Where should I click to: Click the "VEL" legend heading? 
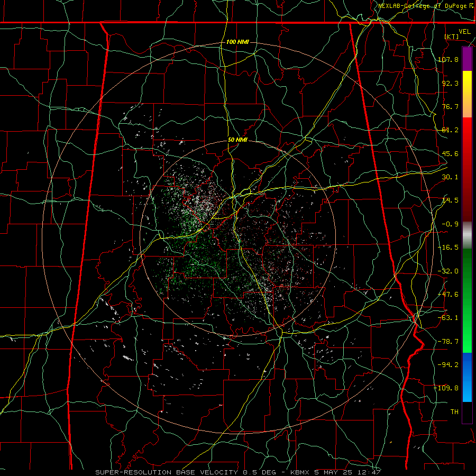(x=465, y=32)
